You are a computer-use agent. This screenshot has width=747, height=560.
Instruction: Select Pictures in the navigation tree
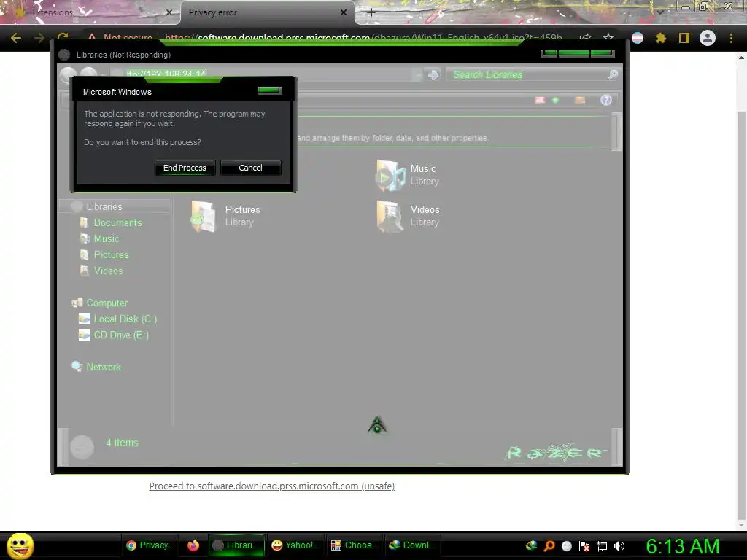(x=111, y=254)
